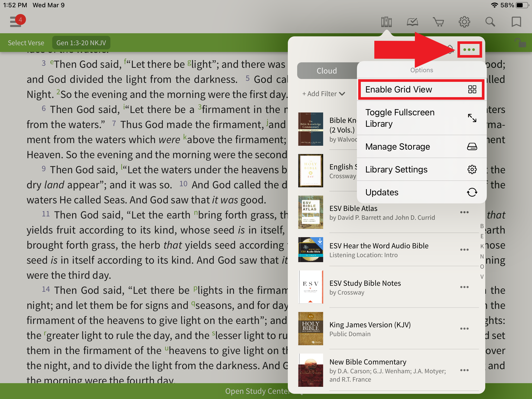
Task: Open bookmarks ribbon icon
Action: [x=516, y=22]
